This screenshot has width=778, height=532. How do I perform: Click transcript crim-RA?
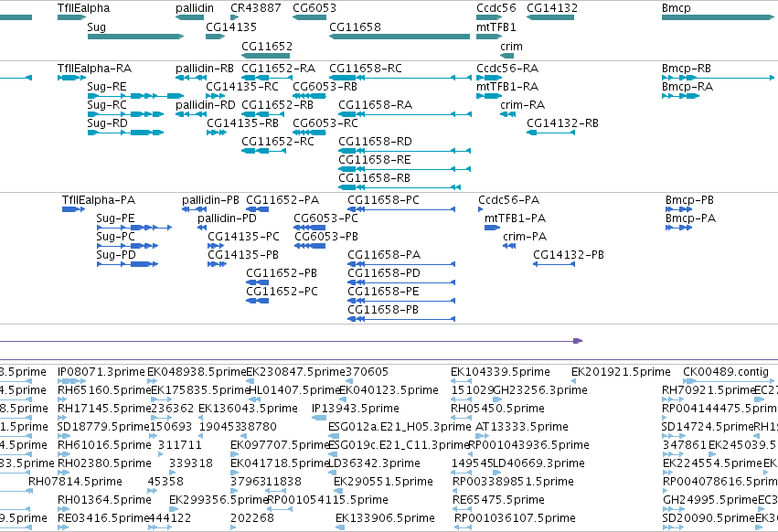(x=507, y=114)
